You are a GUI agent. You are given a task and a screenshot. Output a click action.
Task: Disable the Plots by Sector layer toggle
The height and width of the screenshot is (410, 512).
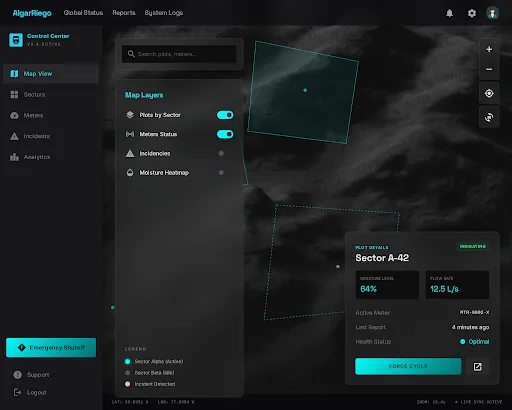click(225, 115)
